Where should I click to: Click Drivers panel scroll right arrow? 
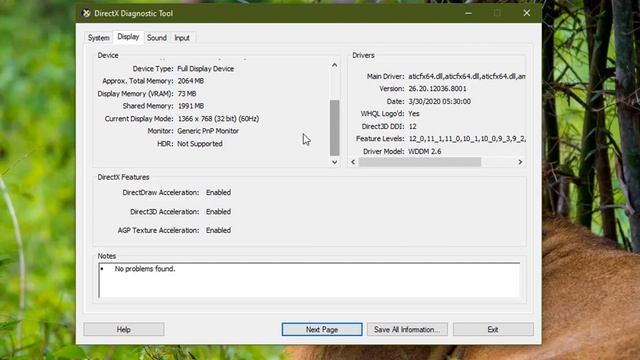point(520,162)
